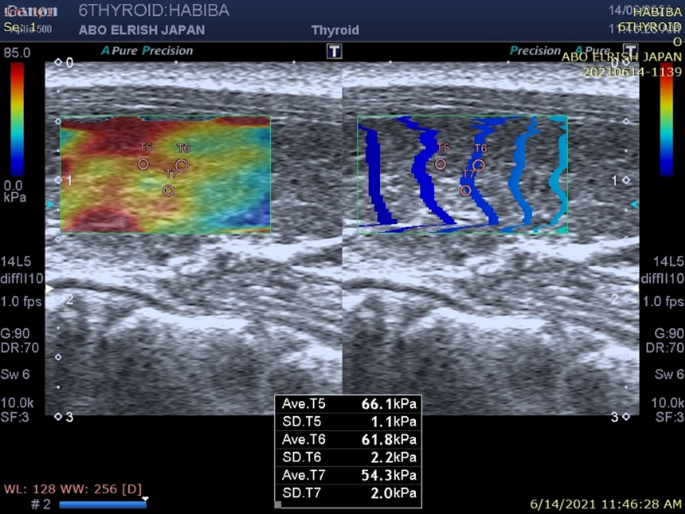This screenshot has width=685, height=514.
Task: Click the right 14L5 probe label
Action: (x=668, y=262)
